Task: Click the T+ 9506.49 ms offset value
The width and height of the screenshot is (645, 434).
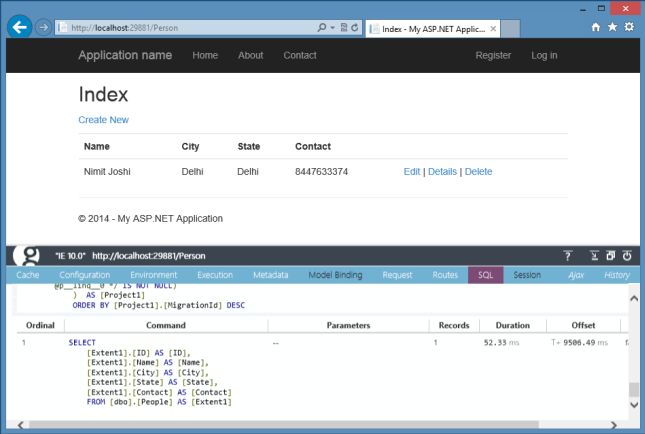Action: tap(580, 342)
